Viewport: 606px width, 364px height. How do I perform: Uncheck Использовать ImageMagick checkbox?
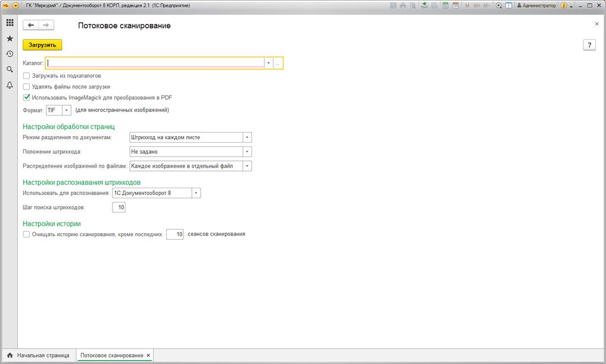coord(26,98)
